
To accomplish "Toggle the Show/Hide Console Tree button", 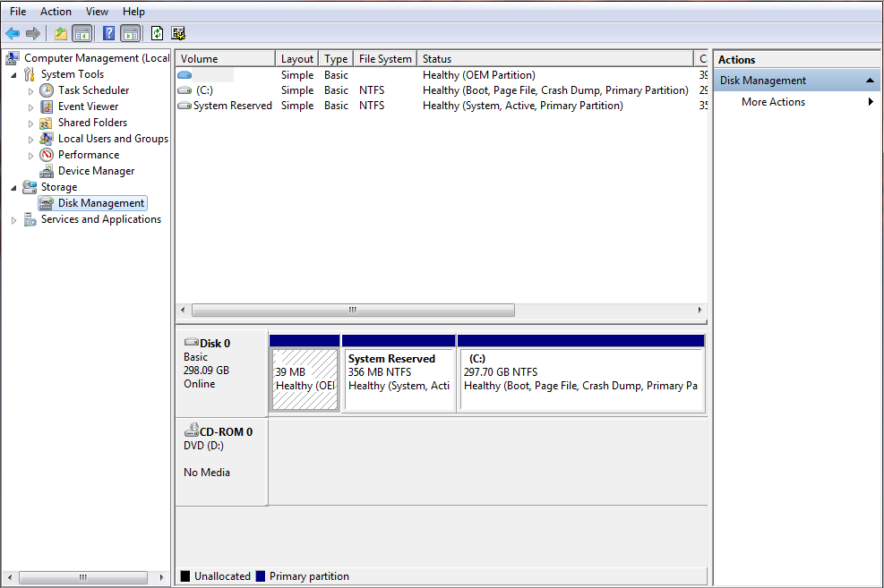I will [x=81, y=33].
